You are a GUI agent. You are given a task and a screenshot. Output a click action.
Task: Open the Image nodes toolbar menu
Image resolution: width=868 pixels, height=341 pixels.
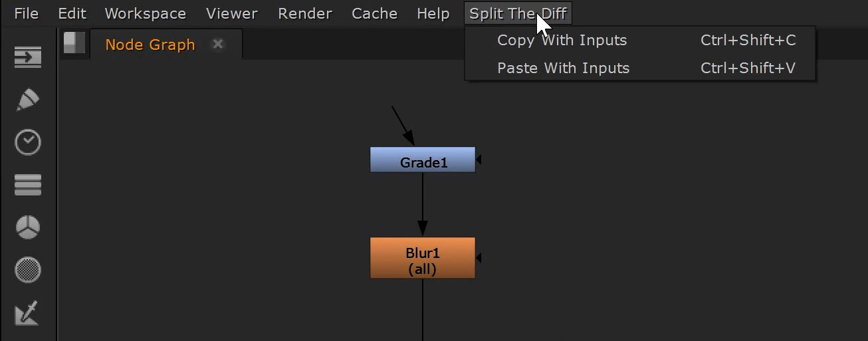(x=28, y=57)
